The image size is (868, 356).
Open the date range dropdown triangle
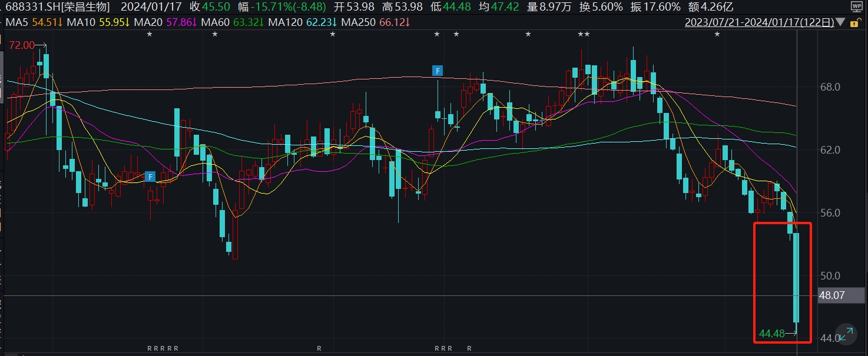pos(840,22)
